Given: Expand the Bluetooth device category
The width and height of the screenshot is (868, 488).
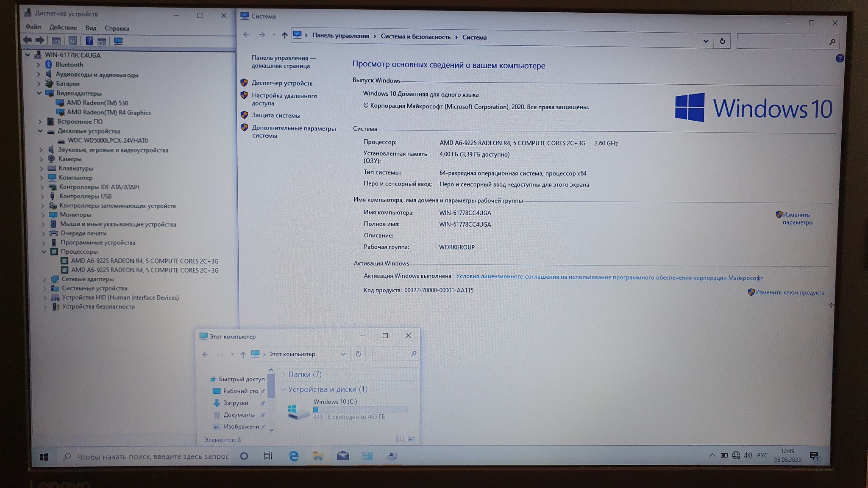Looking at the screenshot, I should point(38,65).
